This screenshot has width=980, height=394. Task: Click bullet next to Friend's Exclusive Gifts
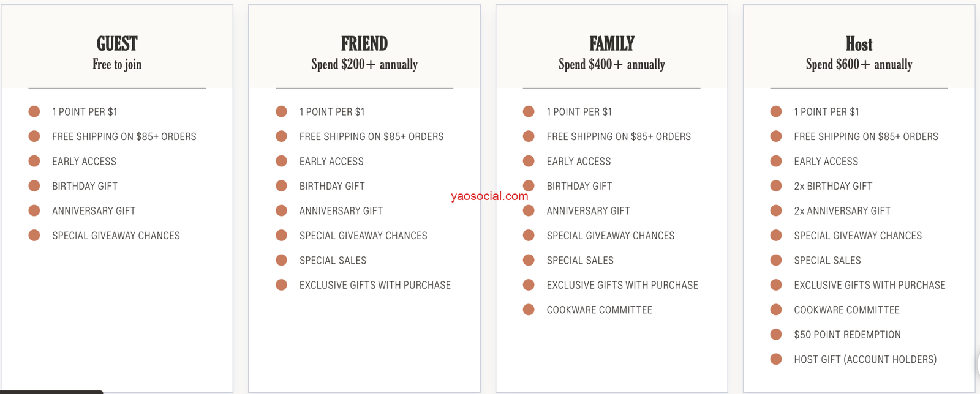pyautogui.click(x=282, y=285)
